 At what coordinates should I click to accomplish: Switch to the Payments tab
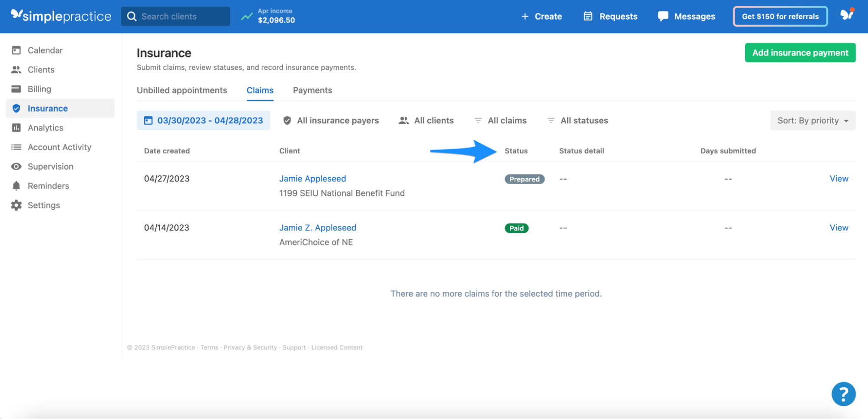[313, 90]
